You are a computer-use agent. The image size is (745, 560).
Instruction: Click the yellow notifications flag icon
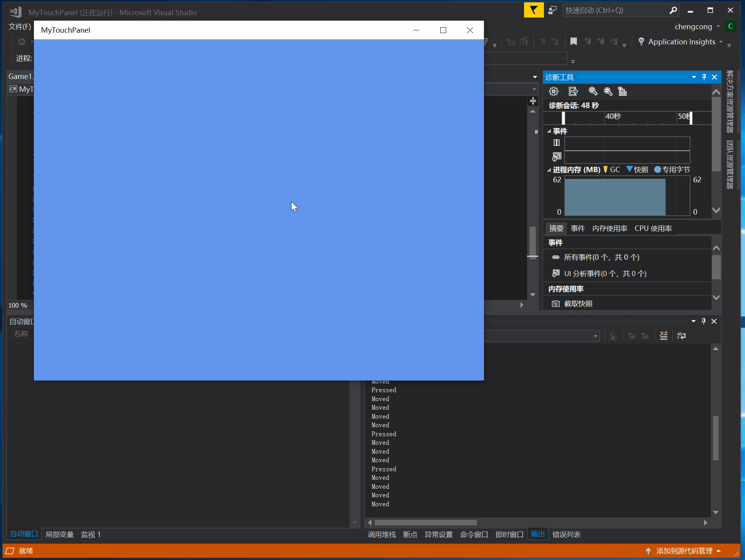pyautogui.click(x=533, y=11)
